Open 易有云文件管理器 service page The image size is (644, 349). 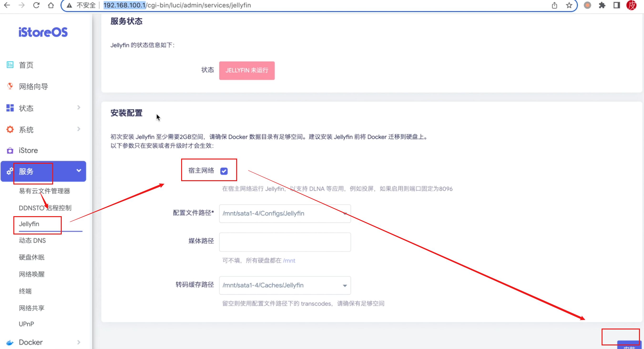pyautogui.click(x=45, y=191)
